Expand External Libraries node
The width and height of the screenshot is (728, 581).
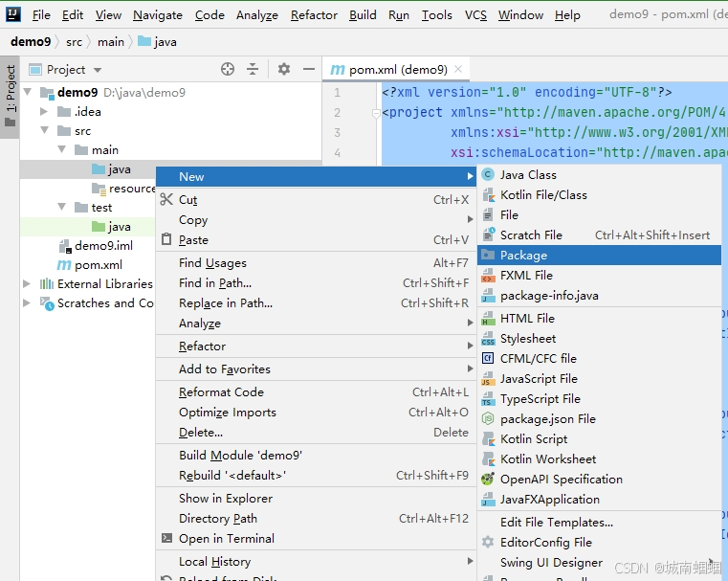click(x=27, y=283)
